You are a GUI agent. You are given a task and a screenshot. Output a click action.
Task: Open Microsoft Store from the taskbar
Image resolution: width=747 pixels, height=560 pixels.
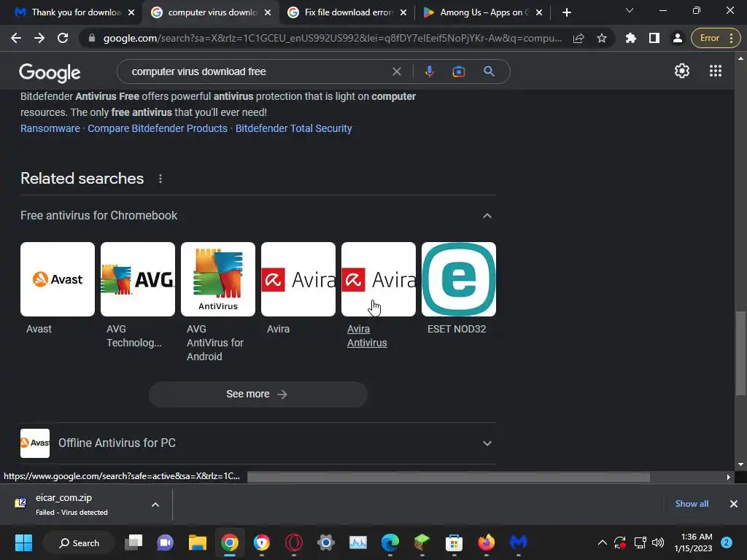click(x=454, y=542)
